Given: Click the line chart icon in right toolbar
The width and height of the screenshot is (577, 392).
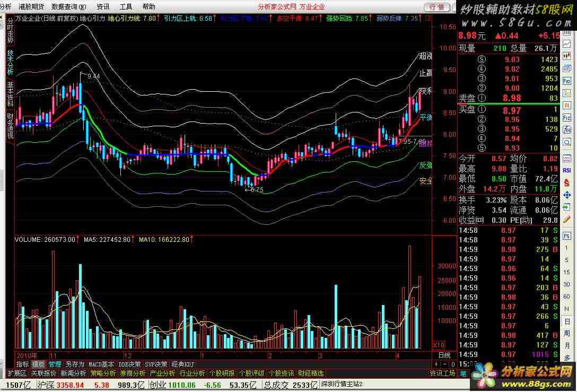Looking at the screenshot, I should (x=567, y=44).
